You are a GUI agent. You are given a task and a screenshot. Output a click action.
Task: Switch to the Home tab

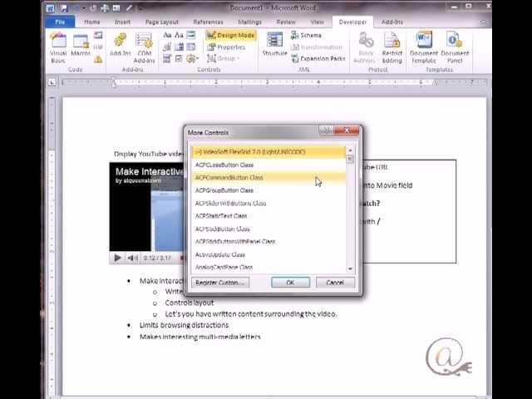pos(92,22)
